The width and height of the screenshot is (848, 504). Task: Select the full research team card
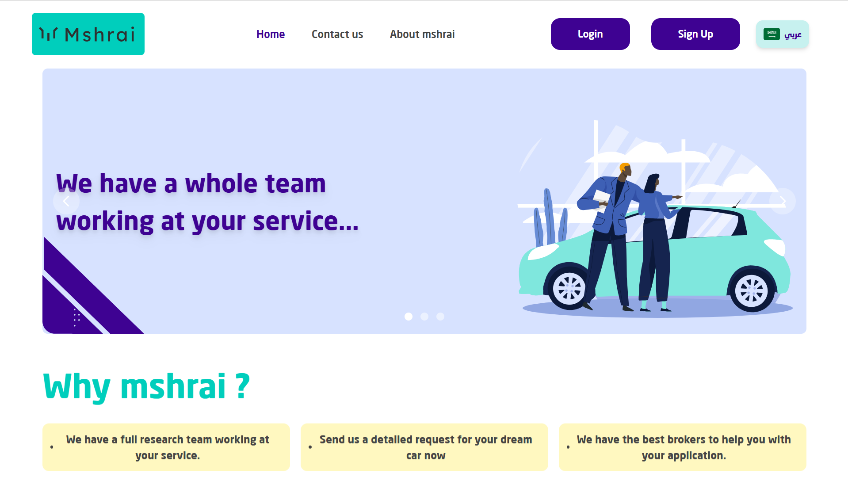click(x=166, y=447)
